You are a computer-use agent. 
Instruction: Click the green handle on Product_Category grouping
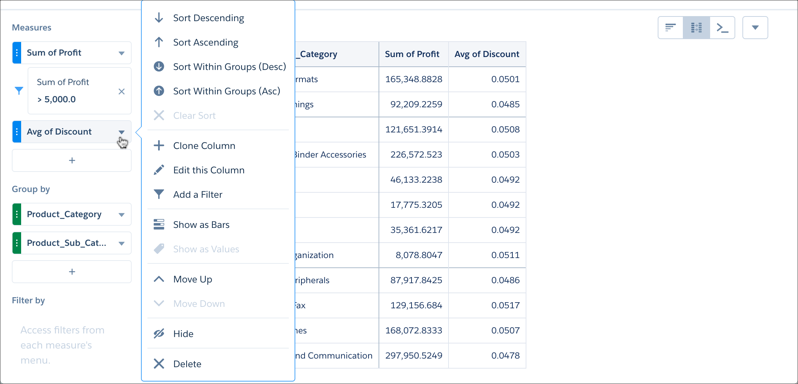pyautogui.click(x=17, y=214)
